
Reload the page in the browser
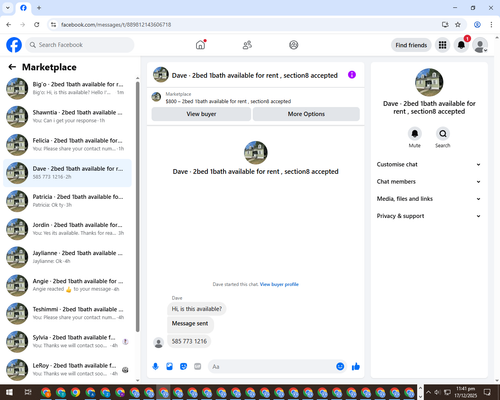[37, 25]
